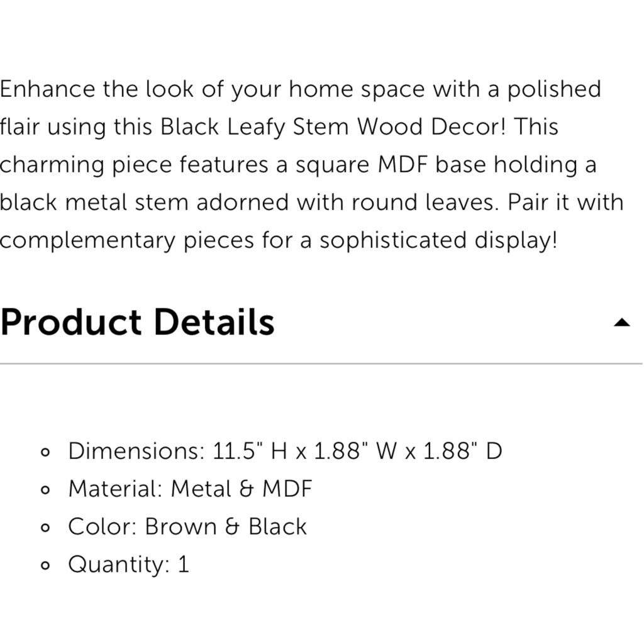Screen dimensions: 644x644
Task: Click the Material: Metal & MDF line
Action: [x=190, y=489]
